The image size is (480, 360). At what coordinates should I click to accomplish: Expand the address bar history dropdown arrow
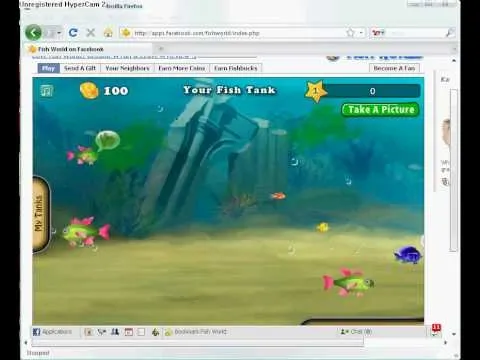(x=361, y=33)
